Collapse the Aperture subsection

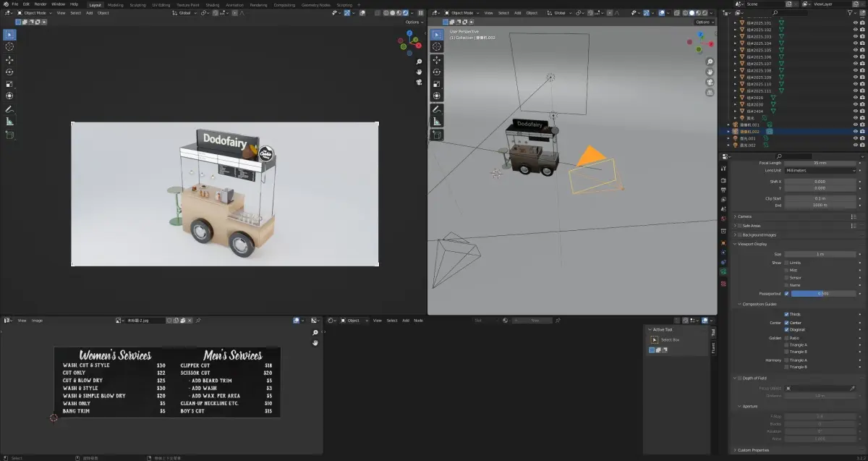(x=750, y=406)
